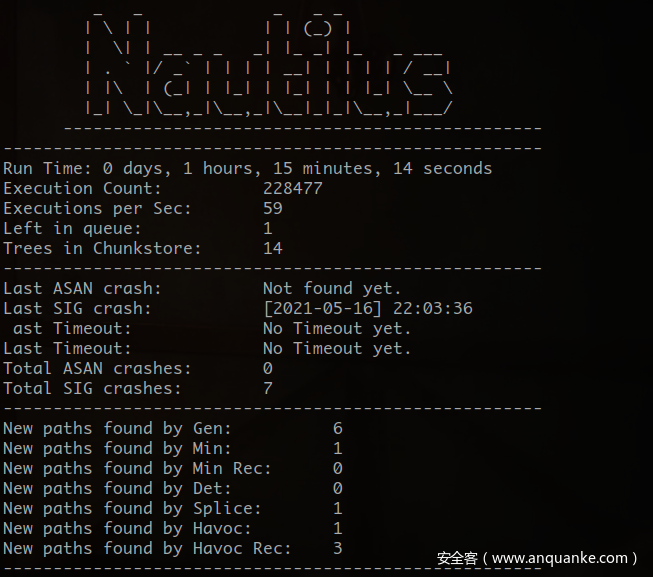Click the 'Execution Count:' label
653x577 pixels.
point(82,189)
